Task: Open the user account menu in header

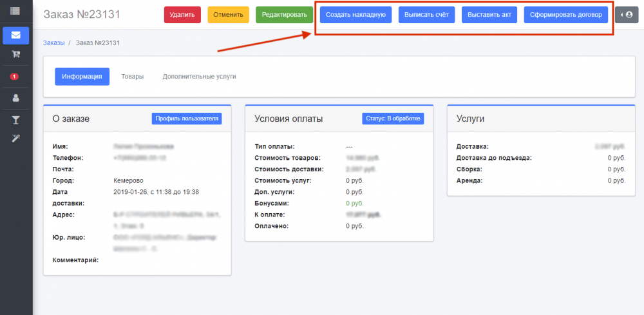Action: [627, 15]
